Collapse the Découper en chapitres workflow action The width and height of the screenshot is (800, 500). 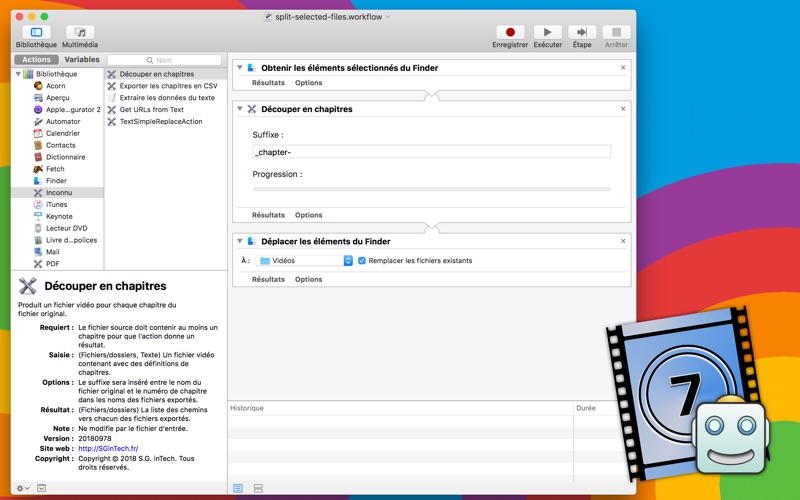point(239,109)
